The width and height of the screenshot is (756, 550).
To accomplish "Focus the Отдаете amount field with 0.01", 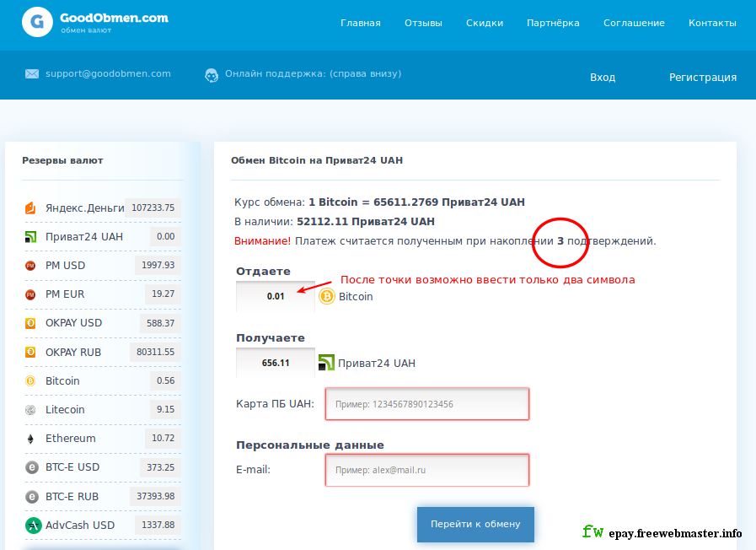I will pyautogui.click(x=276, y=296).
